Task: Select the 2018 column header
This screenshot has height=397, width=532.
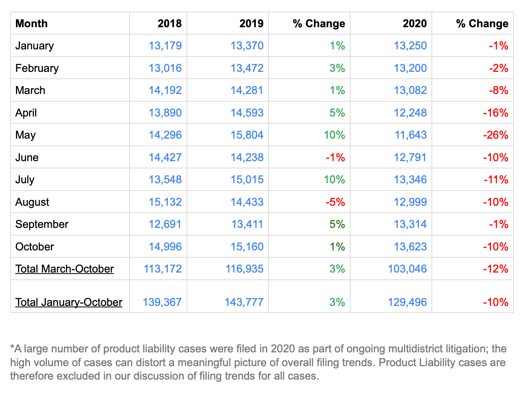Action: coord(169,24)
